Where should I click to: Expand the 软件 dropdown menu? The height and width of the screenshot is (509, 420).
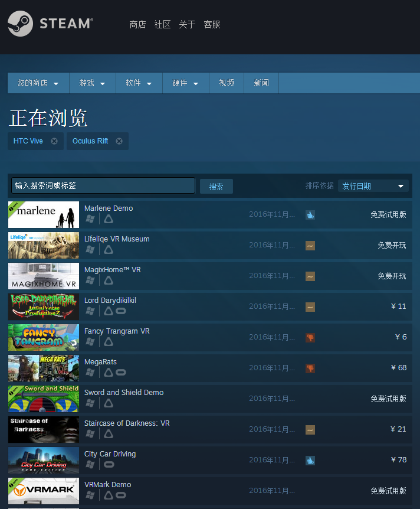coord(139,83)
